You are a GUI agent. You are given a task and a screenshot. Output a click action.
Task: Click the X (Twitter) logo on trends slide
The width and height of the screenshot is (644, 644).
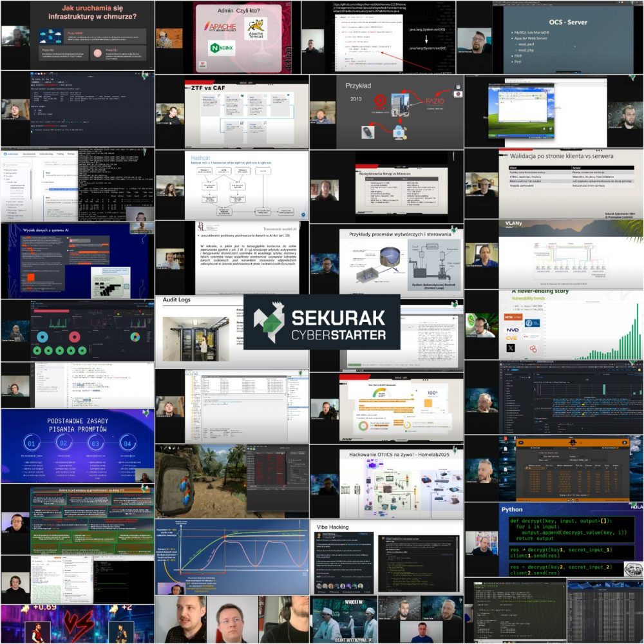click(x=511, y=348)
